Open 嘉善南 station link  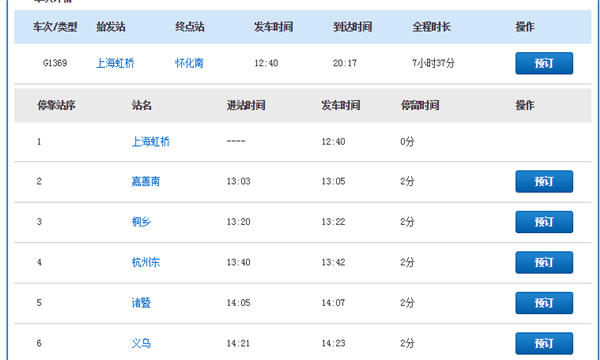pyautogui.click(x=146, y=181)
